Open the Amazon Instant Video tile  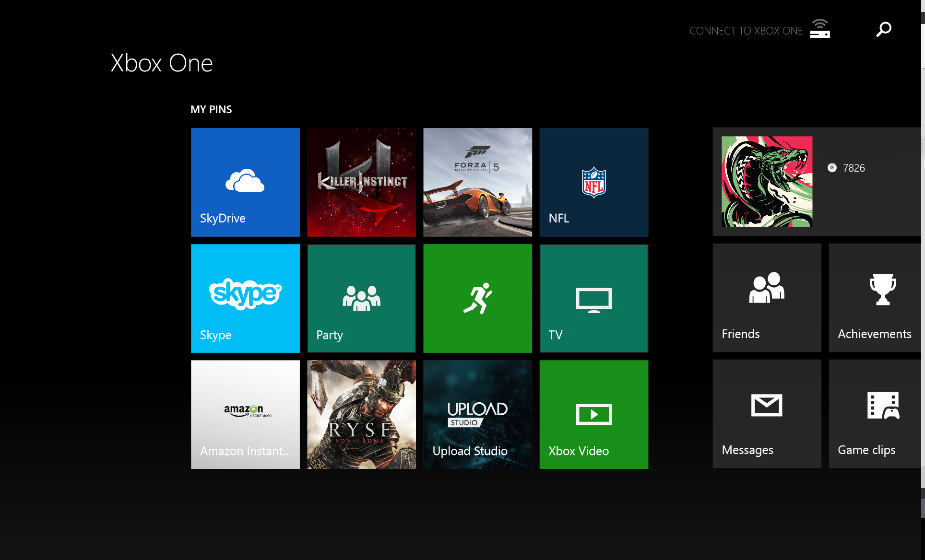(245, 414)
